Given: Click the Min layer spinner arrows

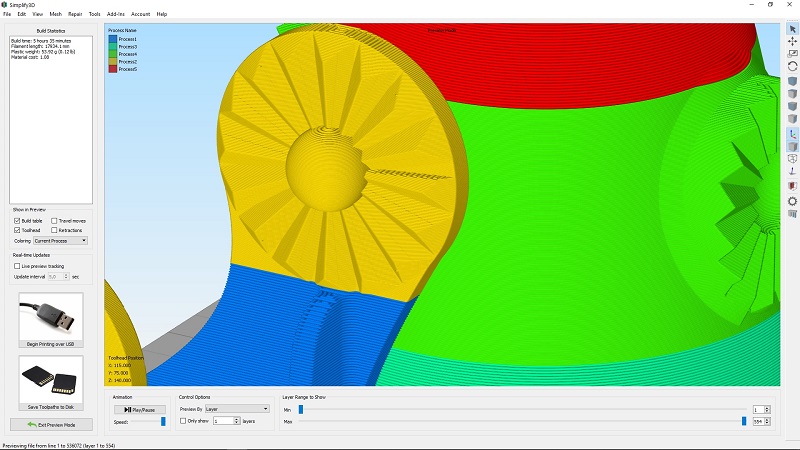Looking at the screenshot, I should tap(767, 410).
